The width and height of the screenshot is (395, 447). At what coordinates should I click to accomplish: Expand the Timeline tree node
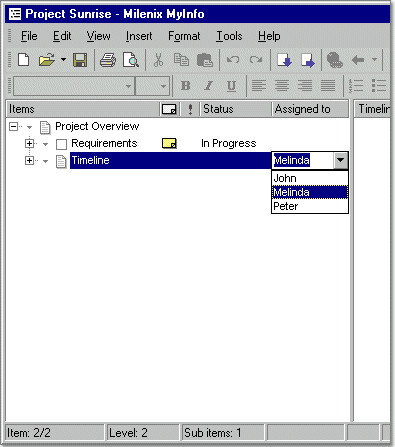click(x=29, y=161)
